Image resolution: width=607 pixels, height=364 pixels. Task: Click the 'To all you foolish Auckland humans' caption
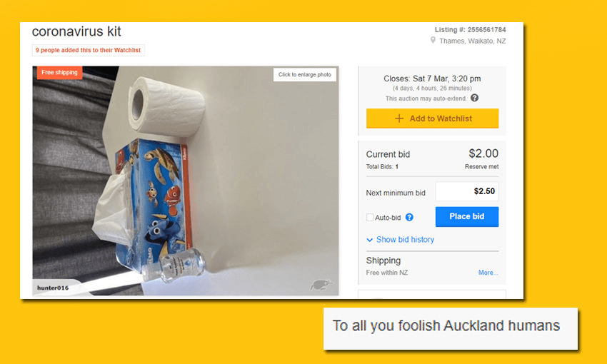(x=446, y=325)
